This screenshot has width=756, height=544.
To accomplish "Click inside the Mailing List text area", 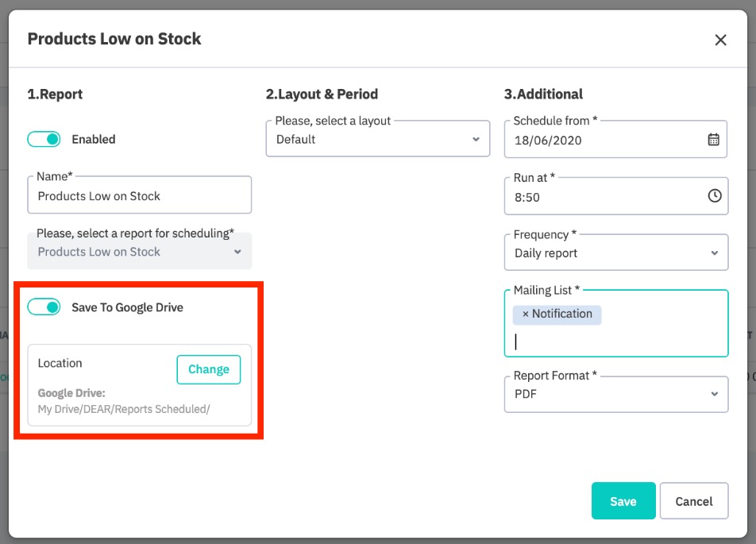I will (615, 341).
